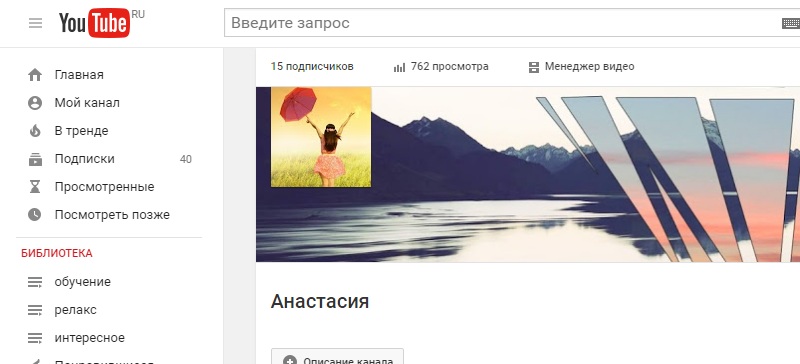This screenshot has height=364, width=800.
Task: Click the Главная home icon
Action: pyautogui.click(x=35, y=75)
